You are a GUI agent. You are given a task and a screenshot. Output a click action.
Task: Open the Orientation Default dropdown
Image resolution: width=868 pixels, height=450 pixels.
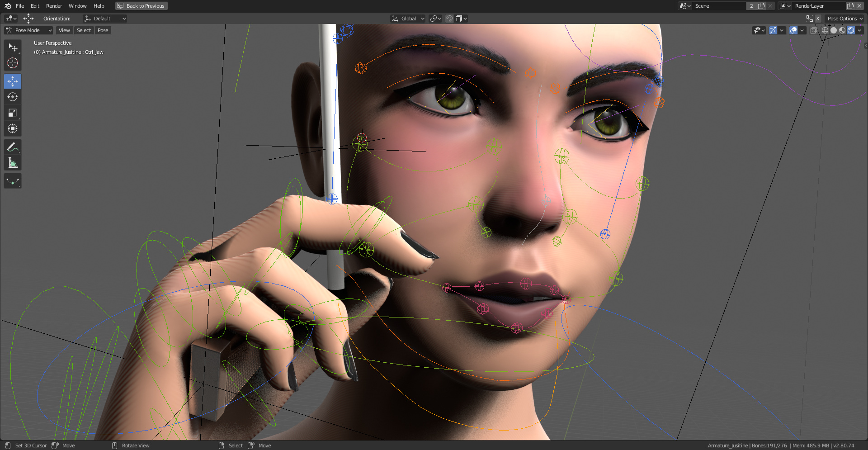(105, 19)
